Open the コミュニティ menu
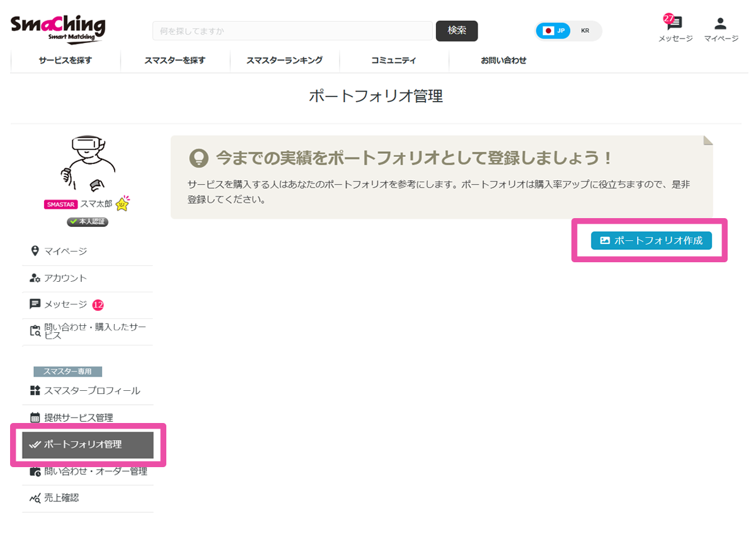756x539 pixels. (x=394, y=61)
